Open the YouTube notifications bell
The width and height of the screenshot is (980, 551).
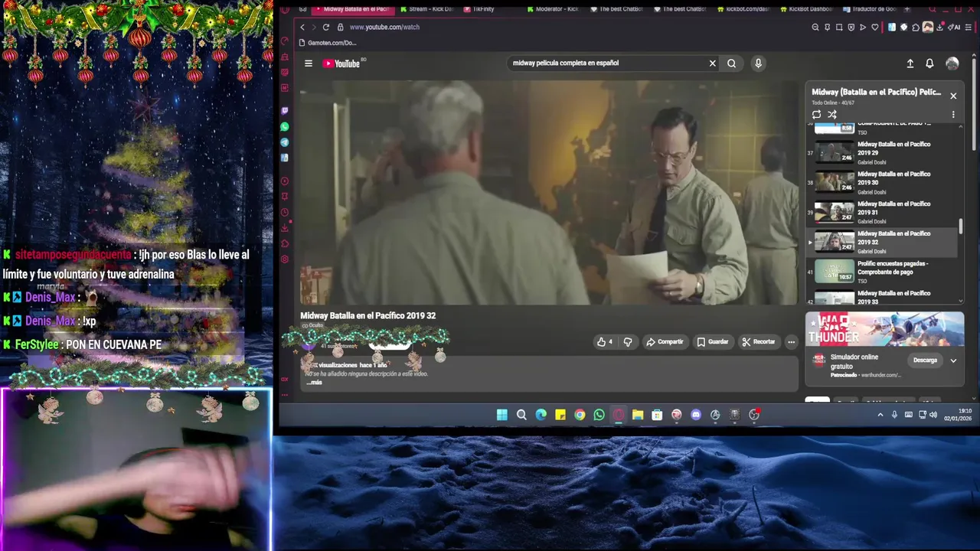[x=929, y=64]
